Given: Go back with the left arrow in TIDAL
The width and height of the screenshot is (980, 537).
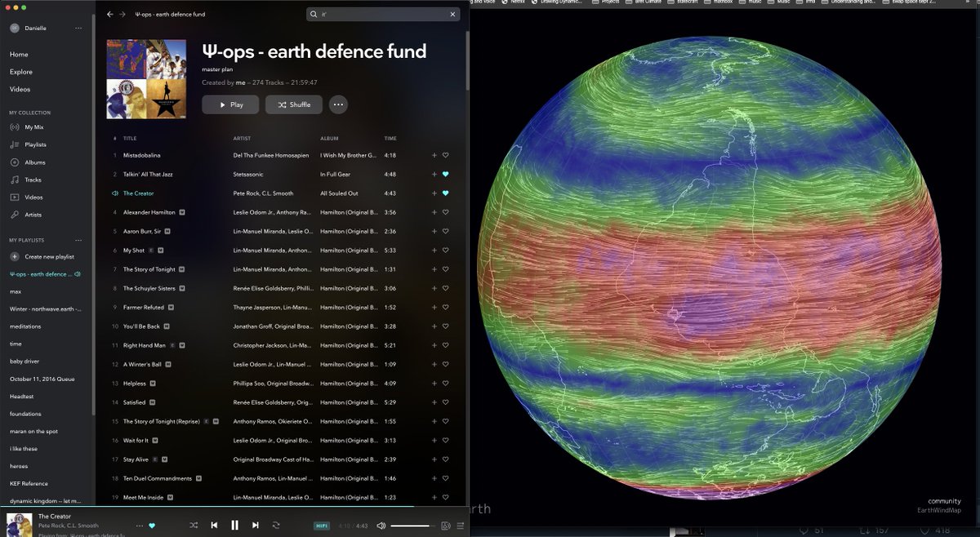Looking at the screenshot, I should [109, 14].
